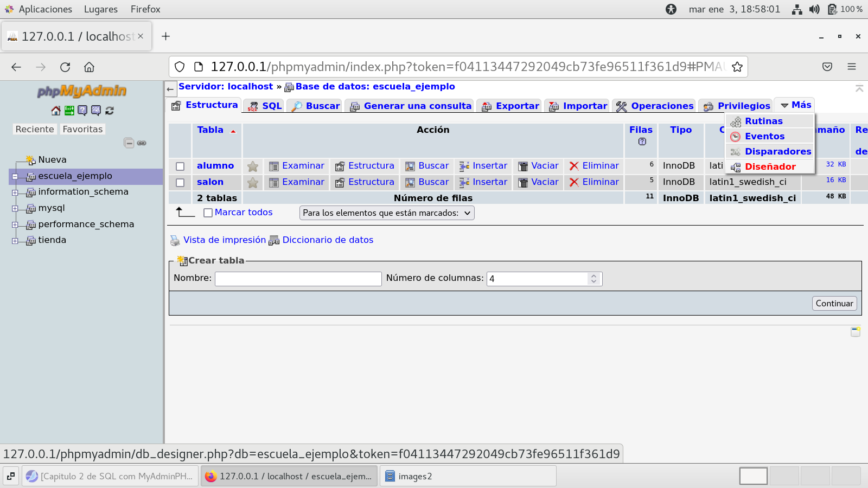Screen dimensions: 868x488
Task: Mark alumno table as favorite with star
Action: tap(253, 166)
